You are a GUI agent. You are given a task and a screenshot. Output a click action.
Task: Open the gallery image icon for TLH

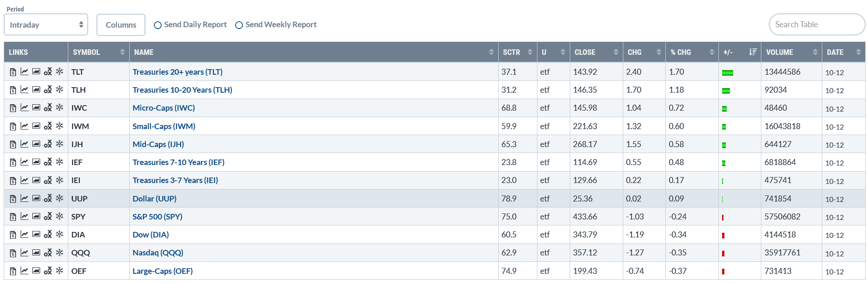click(x=36, y=89)
